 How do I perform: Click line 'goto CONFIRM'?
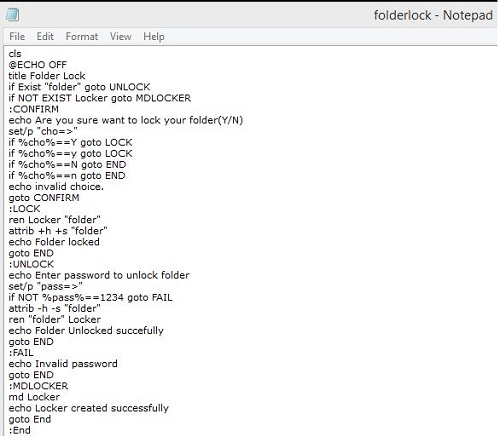pyautogui.click(x=44, y=198)
